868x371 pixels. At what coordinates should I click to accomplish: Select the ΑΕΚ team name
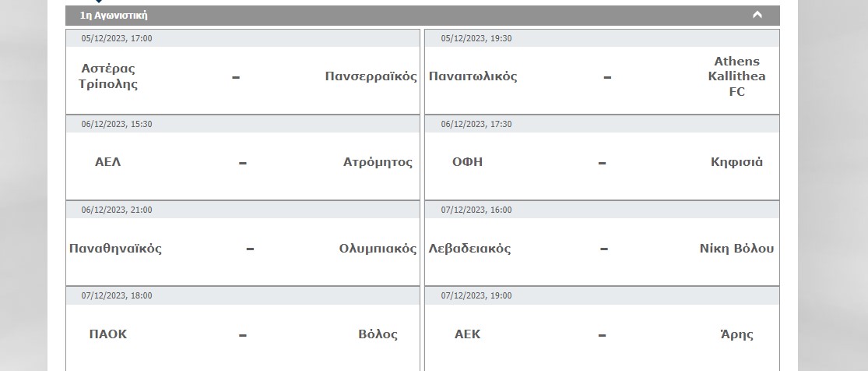pyautogui.click(x=468, y=334)
